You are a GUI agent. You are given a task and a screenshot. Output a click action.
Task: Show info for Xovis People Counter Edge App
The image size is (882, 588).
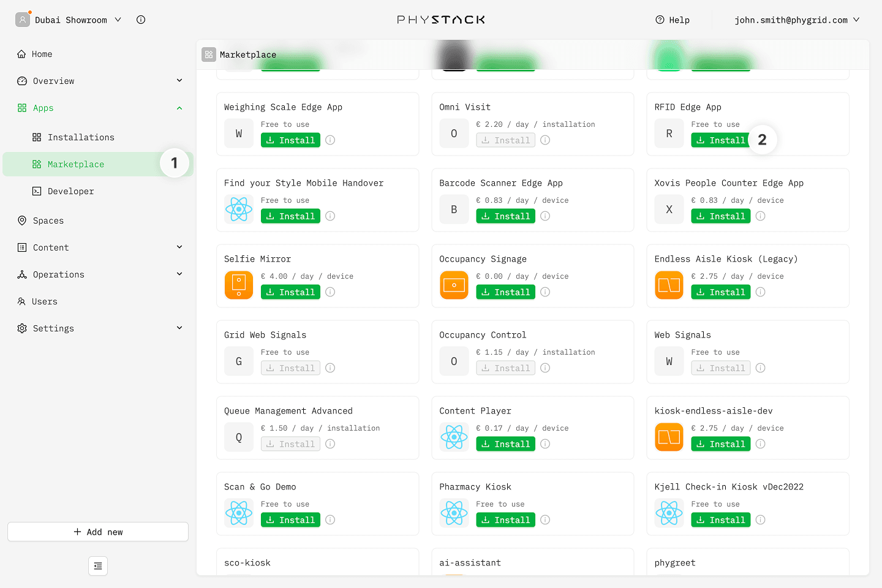(760, 216)
